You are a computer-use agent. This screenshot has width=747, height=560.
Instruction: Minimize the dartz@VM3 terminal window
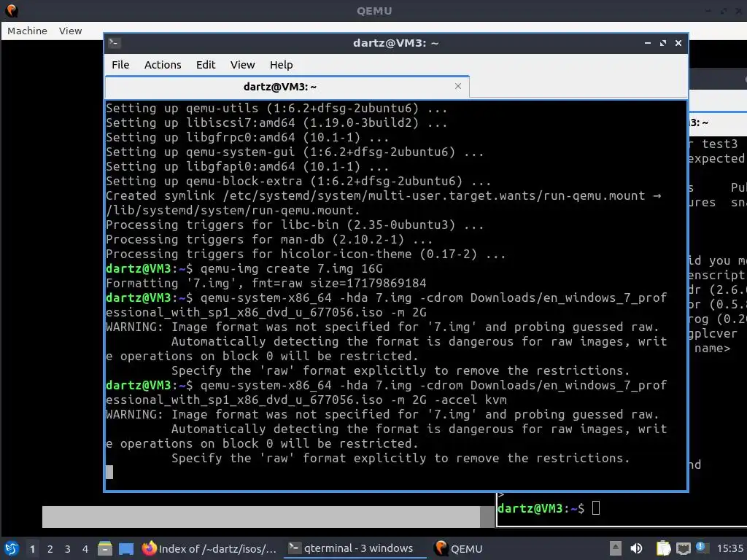648,43
